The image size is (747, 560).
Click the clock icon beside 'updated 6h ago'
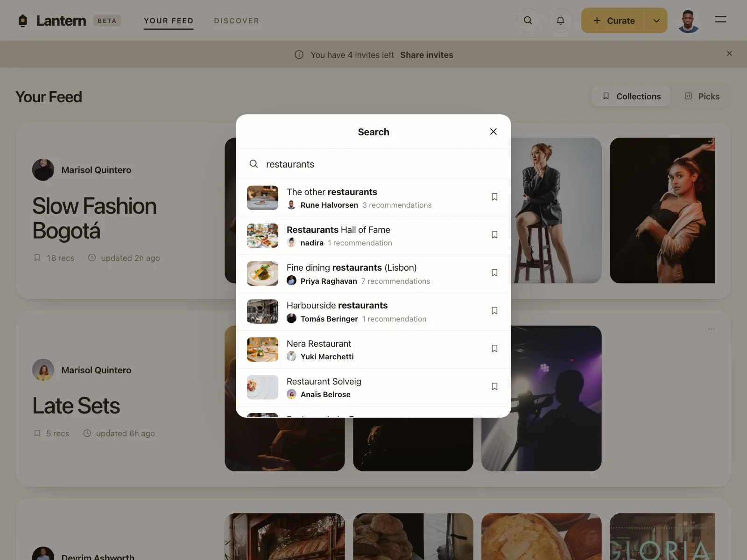tap(87, 433)
